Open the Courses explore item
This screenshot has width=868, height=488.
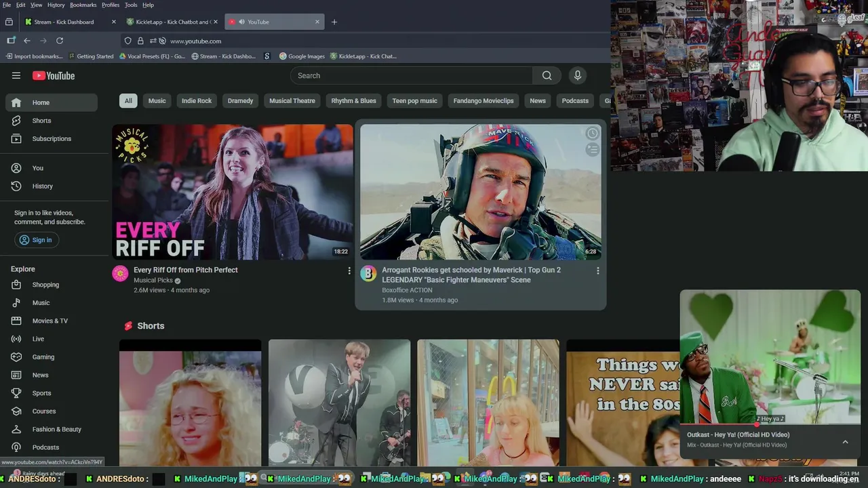pos(52,411)
